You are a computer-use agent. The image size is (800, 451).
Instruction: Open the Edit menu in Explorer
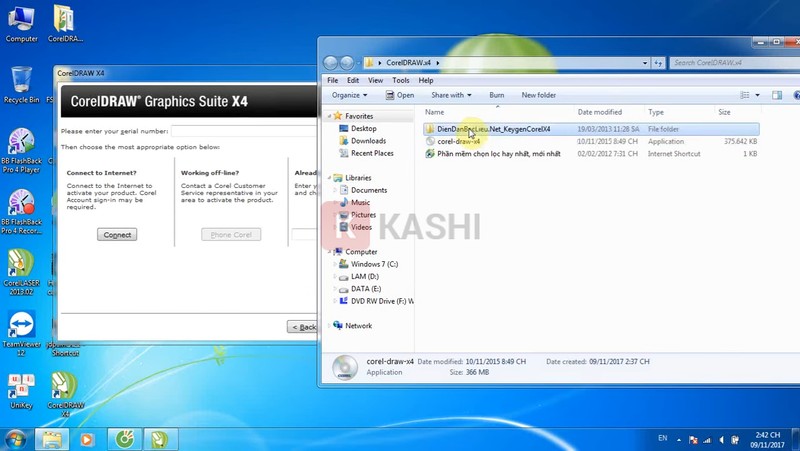pyautogui.click(x=353, y=80)
